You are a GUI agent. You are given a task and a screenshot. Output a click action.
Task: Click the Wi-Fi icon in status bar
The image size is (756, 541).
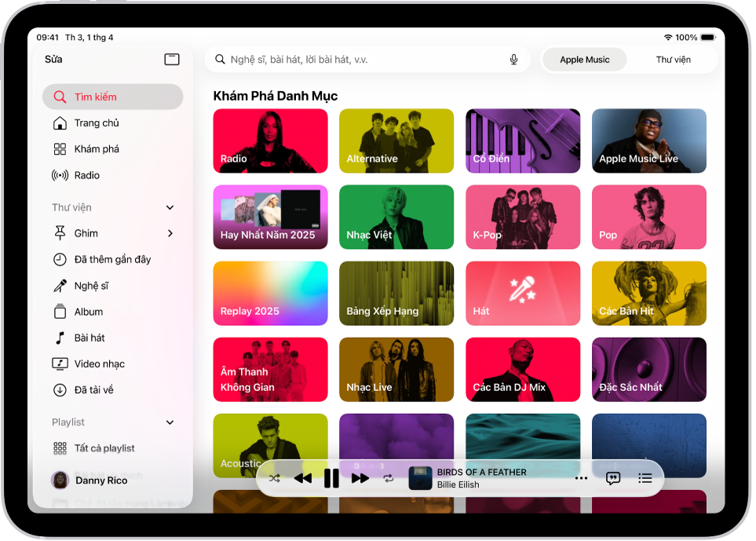coord(668,37)
